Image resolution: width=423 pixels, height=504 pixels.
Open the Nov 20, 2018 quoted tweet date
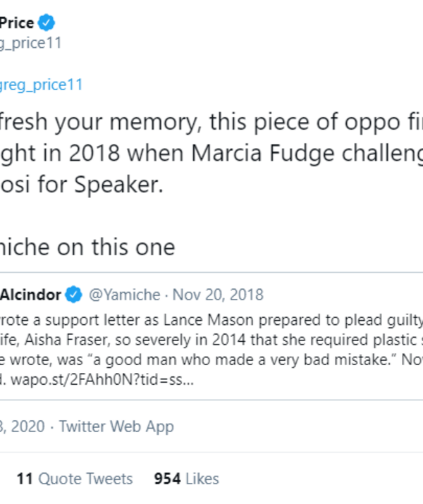point(218,293)
